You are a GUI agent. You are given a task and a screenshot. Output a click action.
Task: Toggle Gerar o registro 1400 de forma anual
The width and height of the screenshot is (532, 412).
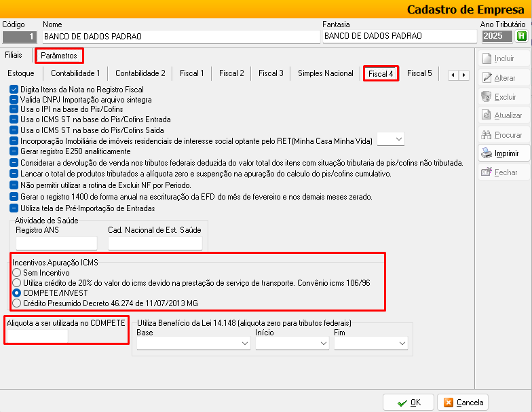14,197
